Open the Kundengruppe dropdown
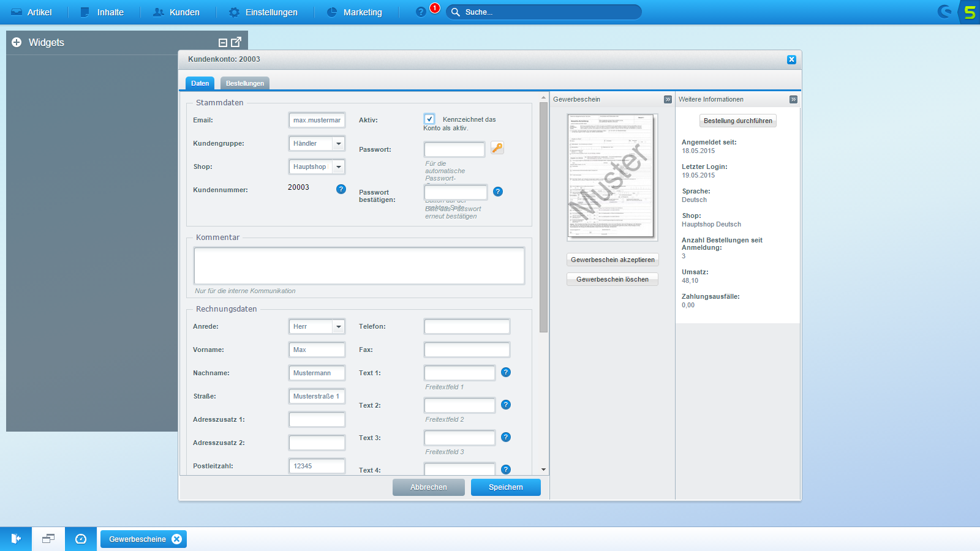 tap(339, 143)
